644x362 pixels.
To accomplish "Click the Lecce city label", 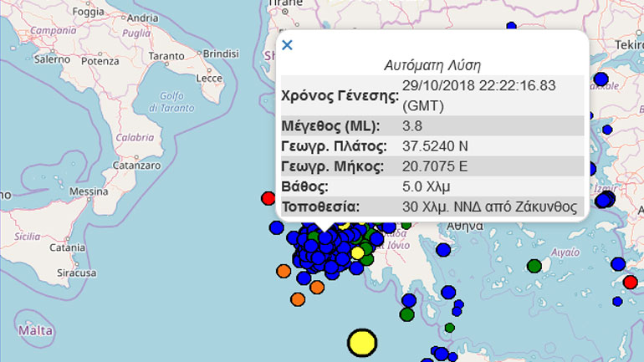I will 209,78.
